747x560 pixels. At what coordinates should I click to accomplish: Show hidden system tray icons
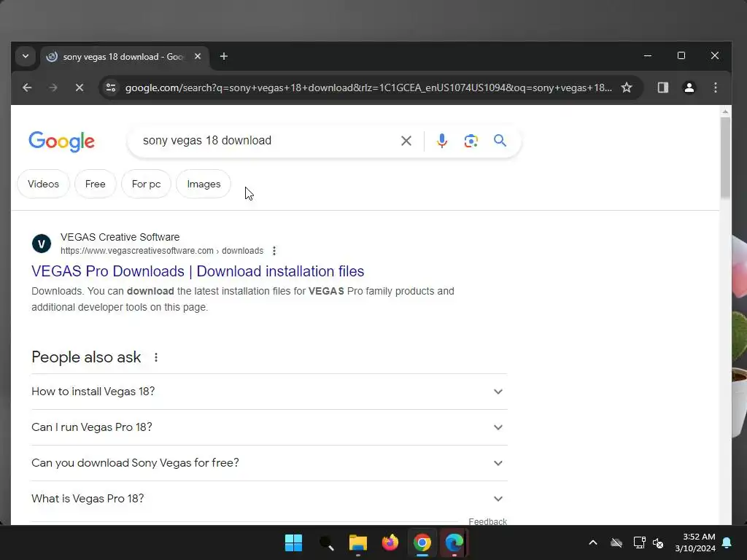point(592,542)
